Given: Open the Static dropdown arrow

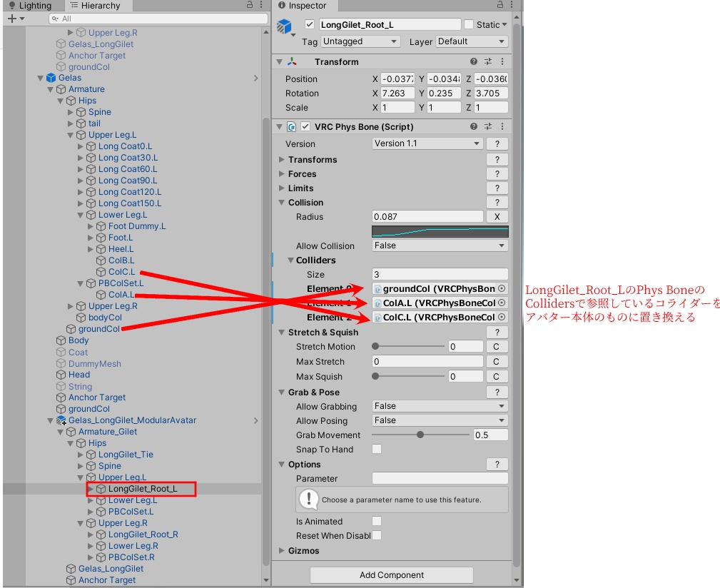Looking at the screenshot, I should [504, 24].
